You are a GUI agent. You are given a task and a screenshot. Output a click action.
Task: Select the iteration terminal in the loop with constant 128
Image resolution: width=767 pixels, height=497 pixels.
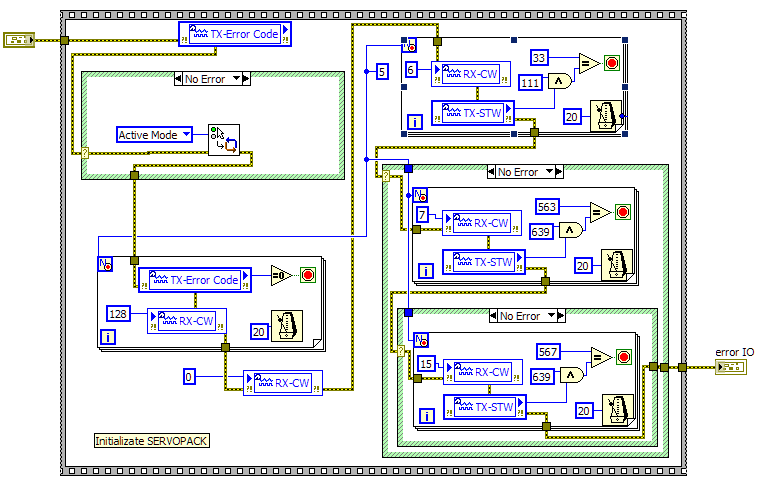[108, 337]
